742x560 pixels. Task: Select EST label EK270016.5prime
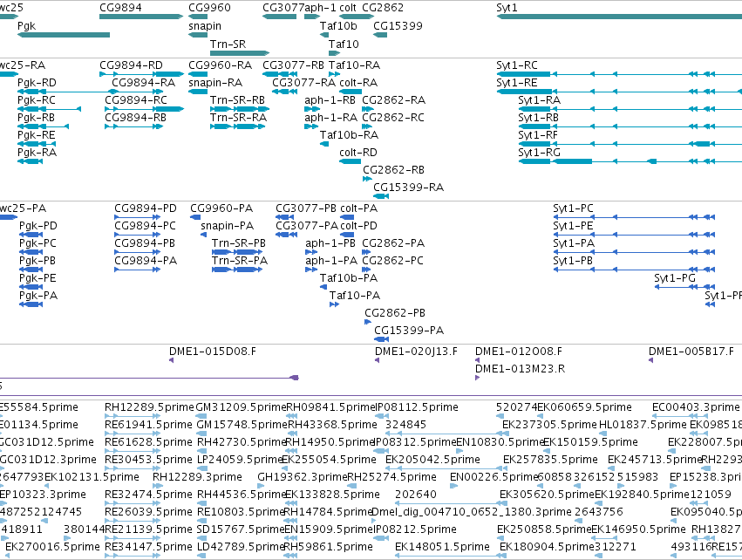(52, 547)
